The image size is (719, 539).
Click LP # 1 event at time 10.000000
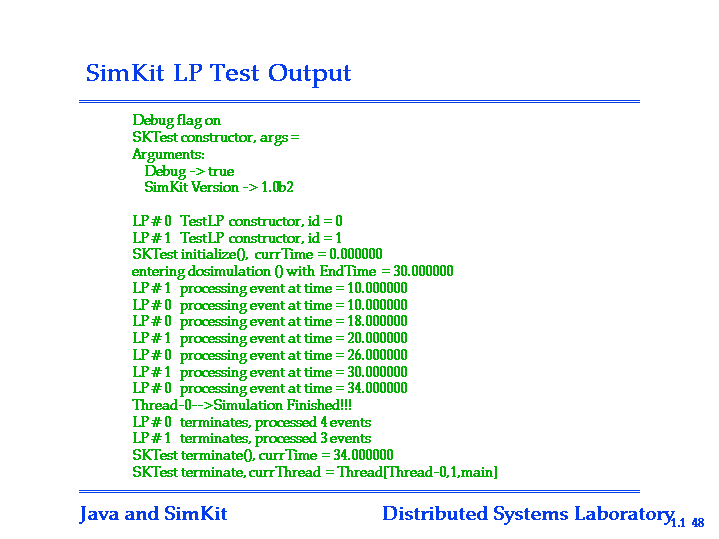point(270,289)
